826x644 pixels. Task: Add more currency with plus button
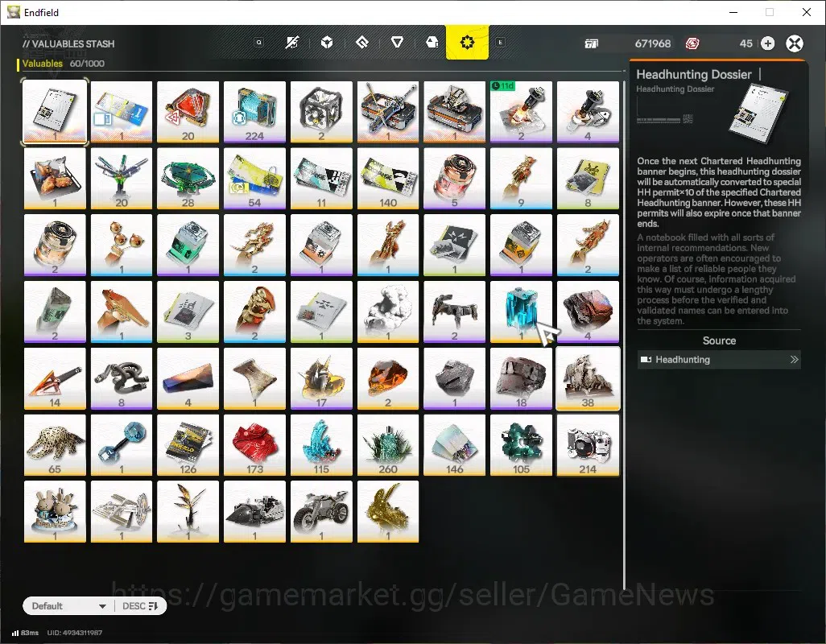click(767, 43)
